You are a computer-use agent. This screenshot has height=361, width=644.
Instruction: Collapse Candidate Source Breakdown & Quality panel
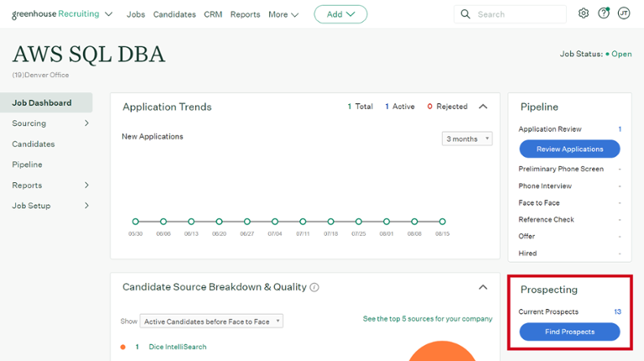click(483, 287)
